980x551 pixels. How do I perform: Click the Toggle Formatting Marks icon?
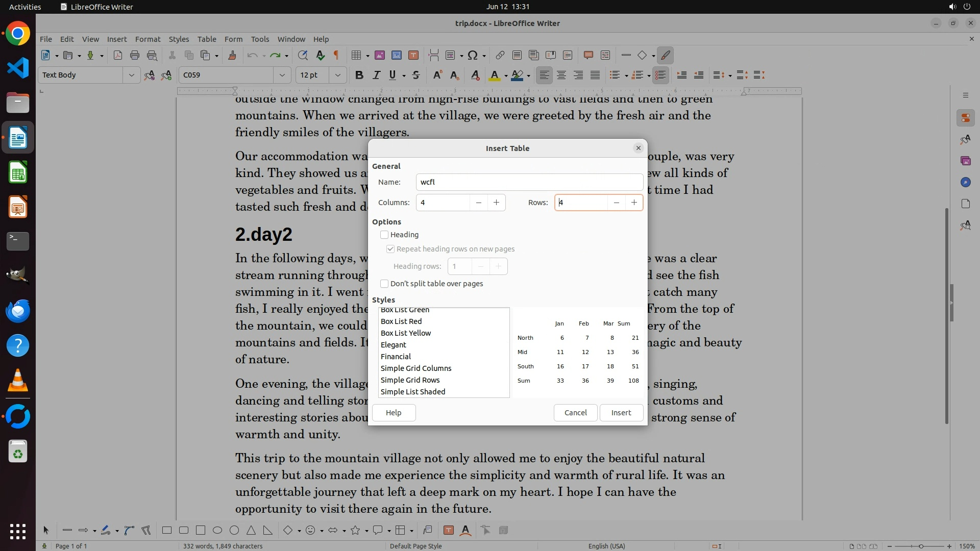click(336, 55)
